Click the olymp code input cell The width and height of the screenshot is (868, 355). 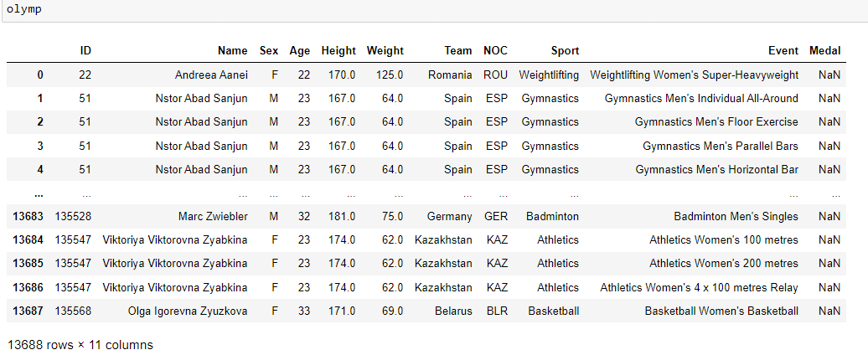click(434, 11)
